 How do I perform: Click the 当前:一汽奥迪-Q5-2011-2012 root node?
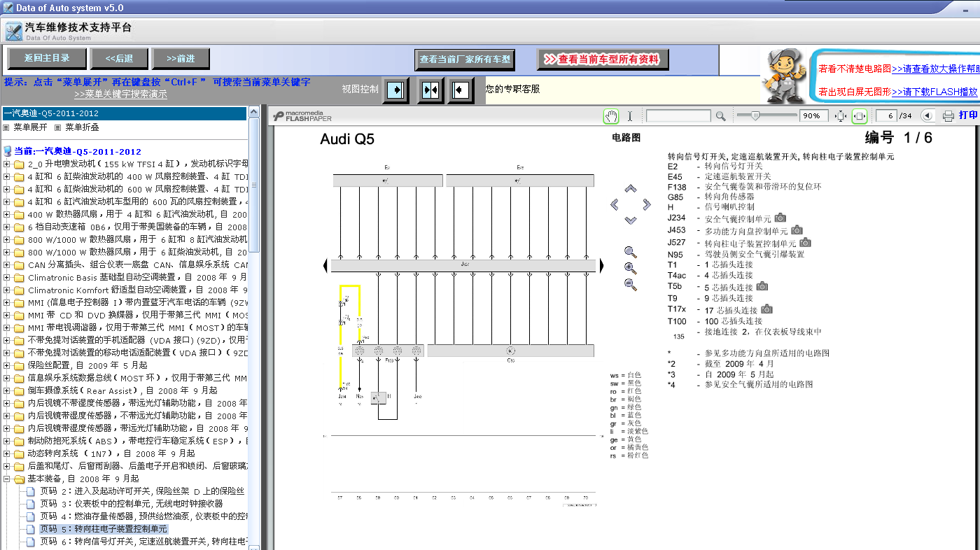78,151
